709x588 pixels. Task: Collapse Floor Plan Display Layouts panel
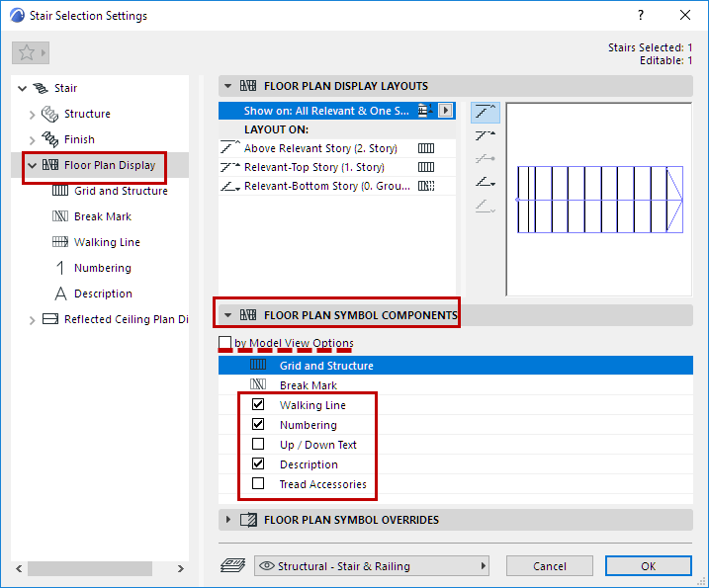pyautogui.click(x=227, y=86)
